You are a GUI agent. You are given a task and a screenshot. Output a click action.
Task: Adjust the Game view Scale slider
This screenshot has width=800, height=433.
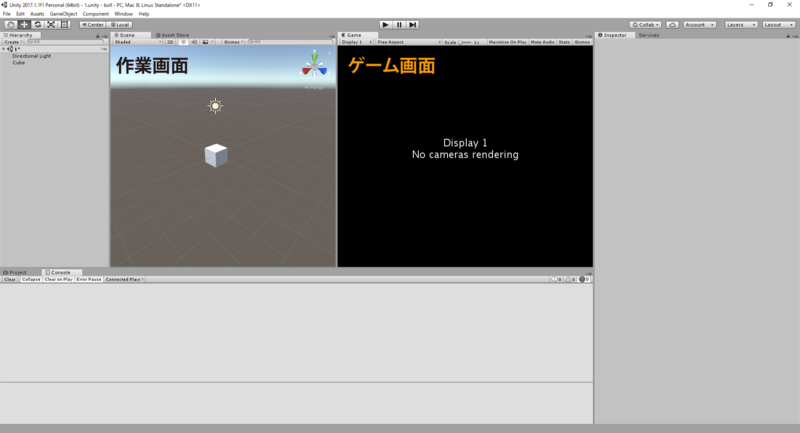pos(464,42)
